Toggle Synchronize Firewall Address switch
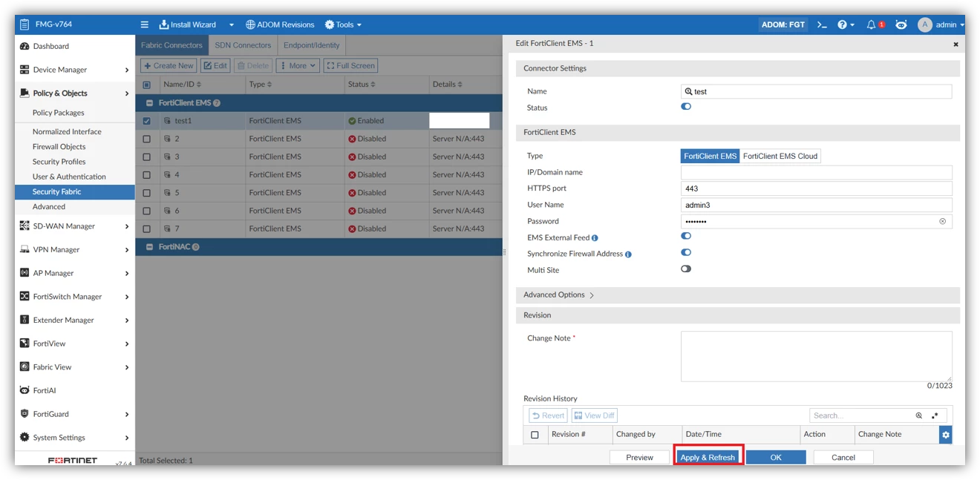 tap(686, 253)
